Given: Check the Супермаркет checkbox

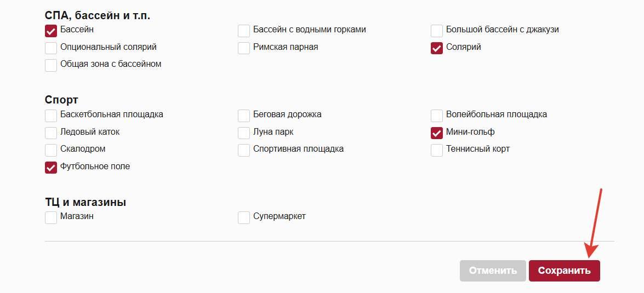Looking at the screenshot, I should pyautogui.click(x=244, y=217).
